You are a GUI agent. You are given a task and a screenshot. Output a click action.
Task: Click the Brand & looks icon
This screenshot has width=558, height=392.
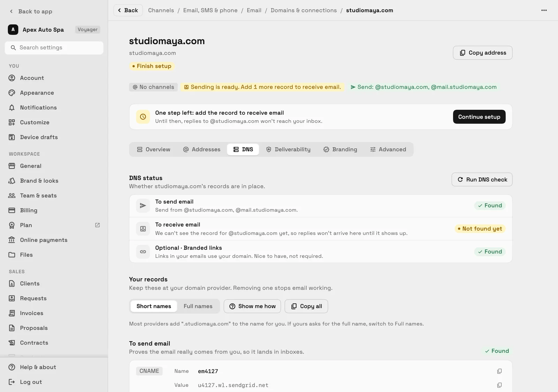click(12, 181)
